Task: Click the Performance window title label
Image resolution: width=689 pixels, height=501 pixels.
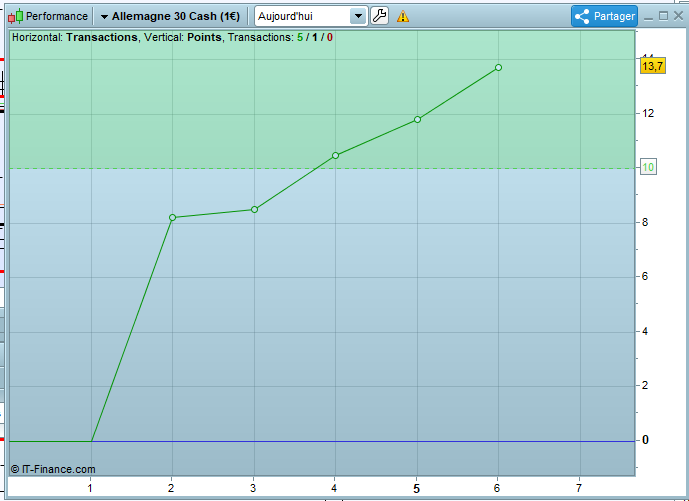Action: [x=57, y=16]
